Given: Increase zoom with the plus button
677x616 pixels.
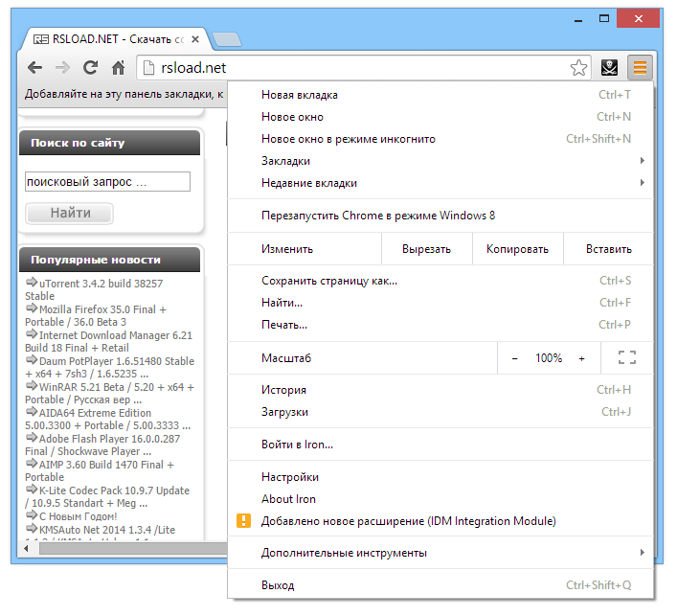Looking at the screenshot, I should (581, 358).
